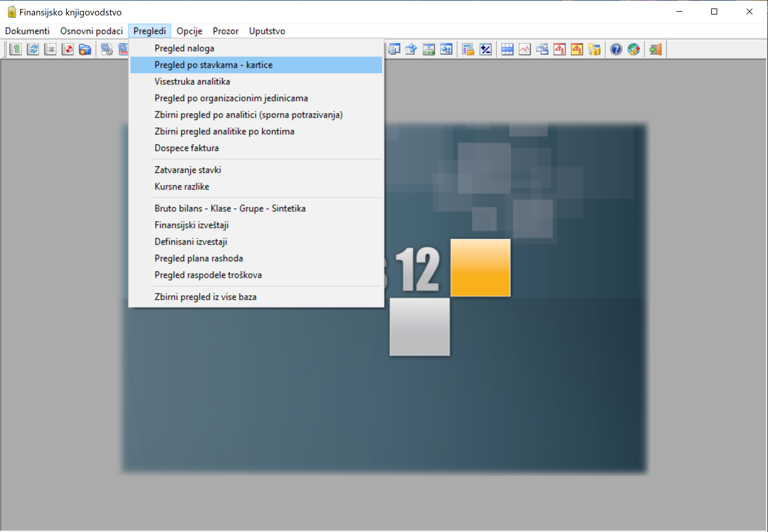Select Zbirni pregled iz vise baza
768x532 pixels.
pyautogui.click(x=256, y=297)
